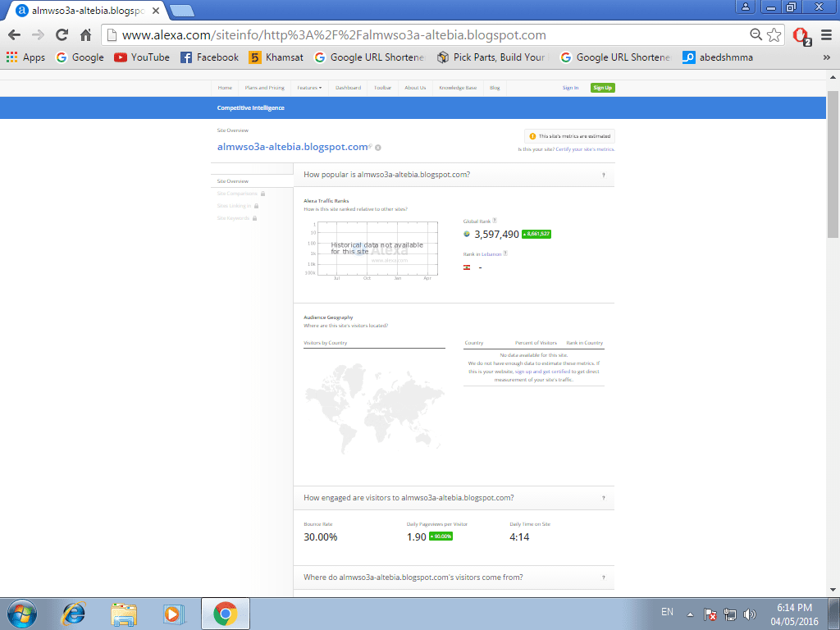Viewport: 840px width, 630px height.
Task: Expand the Features dropdown menu
Action: tap(309, 88)
